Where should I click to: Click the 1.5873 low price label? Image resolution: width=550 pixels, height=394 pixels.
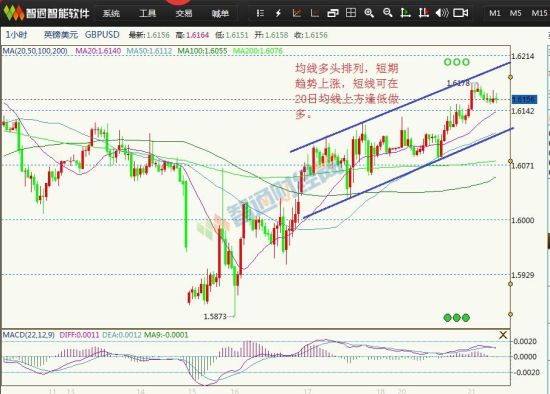215,316
